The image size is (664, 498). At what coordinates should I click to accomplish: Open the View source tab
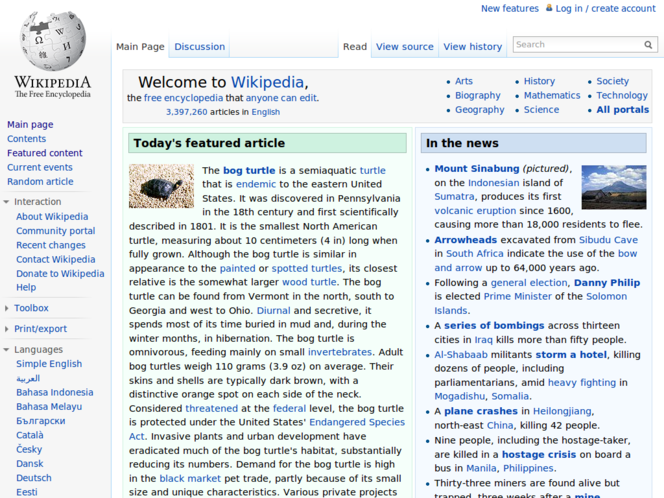[x=404, y=47]
